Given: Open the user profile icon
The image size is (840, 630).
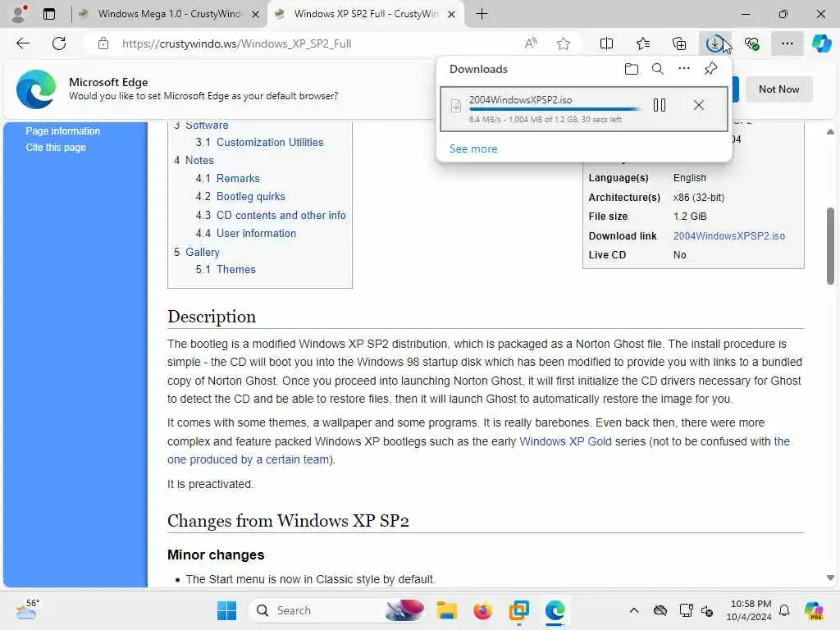Looking at the screenshot, I should (19, 14).
